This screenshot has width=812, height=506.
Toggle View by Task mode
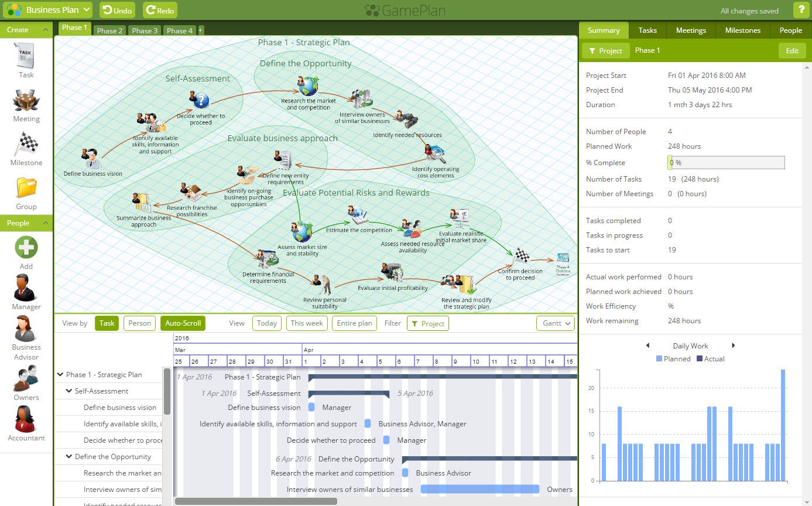tap(107, 323)
